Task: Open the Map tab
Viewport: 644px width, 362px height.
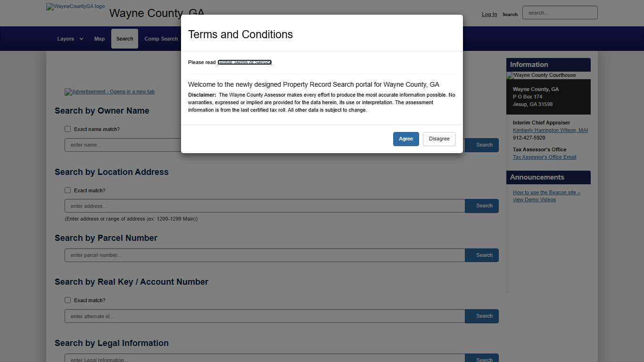Action: (x=99, y=39)
